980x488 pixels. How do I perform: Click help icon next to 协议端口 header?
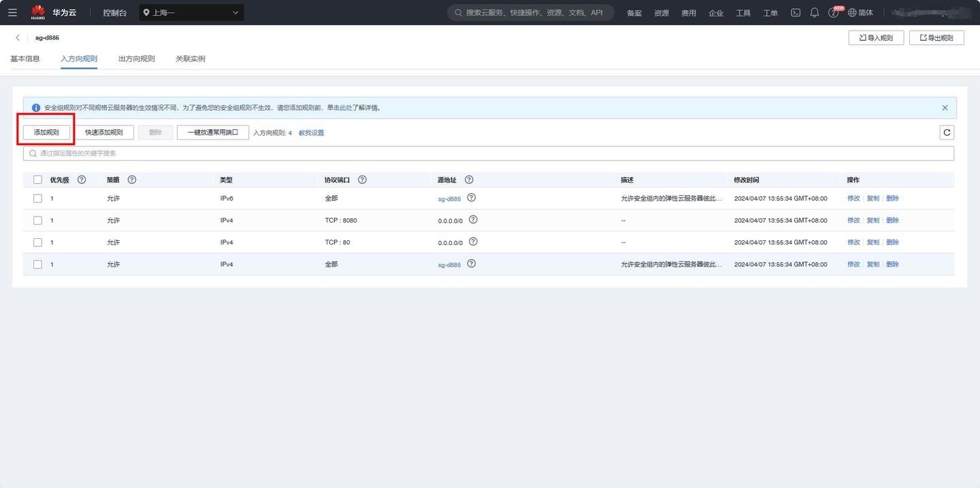pyautogui.click(x=362, y=180)
